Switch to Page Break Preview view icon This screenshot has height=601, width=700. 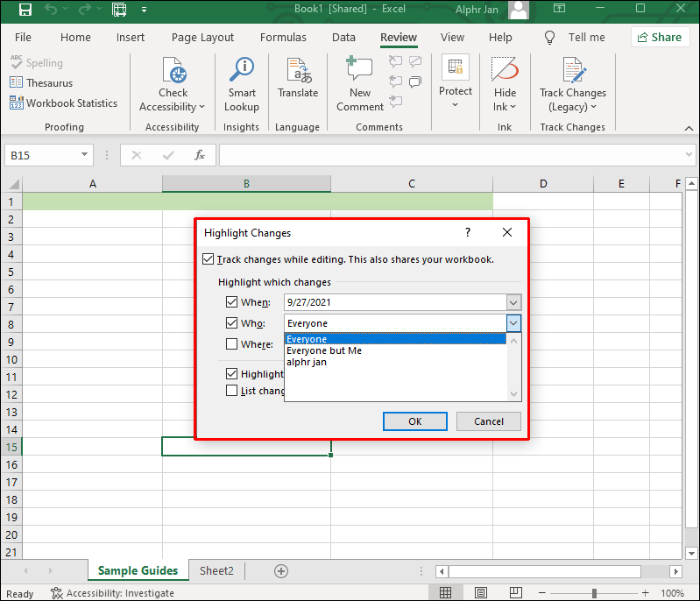point(516,593)
